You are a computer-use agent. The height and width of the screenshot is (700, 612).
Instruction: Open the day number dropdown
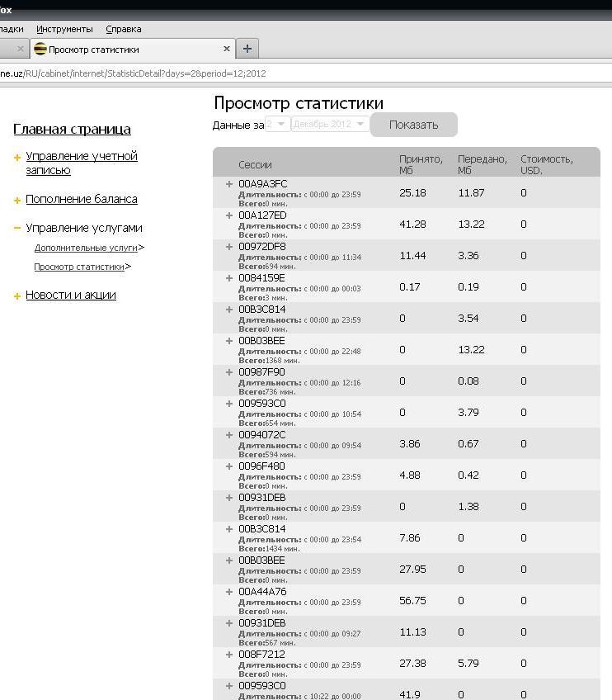point(277,124)
